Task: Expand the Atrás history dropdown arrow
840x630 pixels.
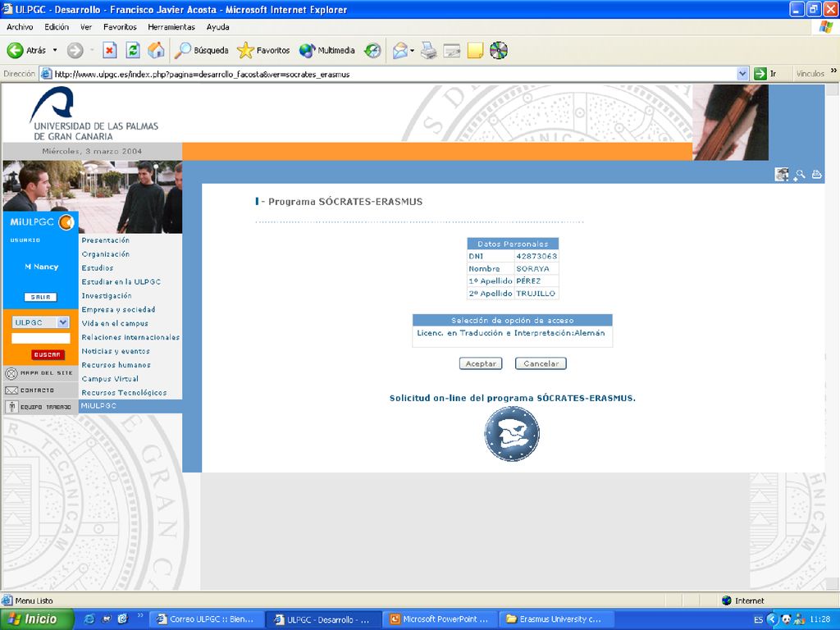Action: point(55,50)
